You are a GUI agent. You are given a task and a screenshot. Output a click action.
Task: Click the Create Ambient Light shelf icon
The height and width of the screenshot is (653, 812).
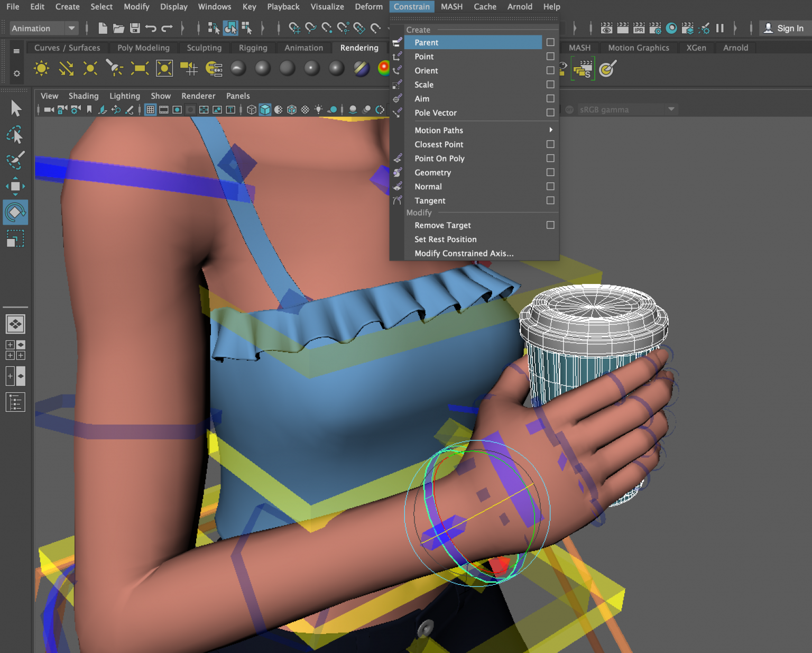point(41,68)
